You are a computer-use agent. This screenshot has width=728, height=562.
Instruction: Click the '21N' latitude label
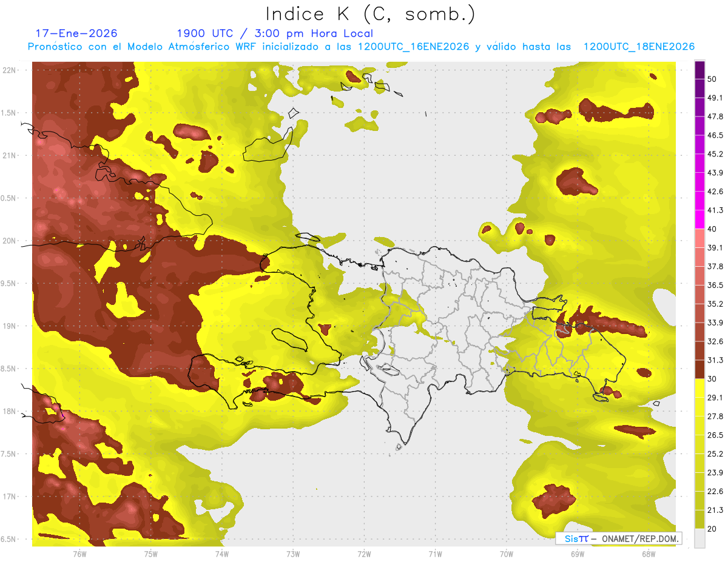click(x=10, y=155)
